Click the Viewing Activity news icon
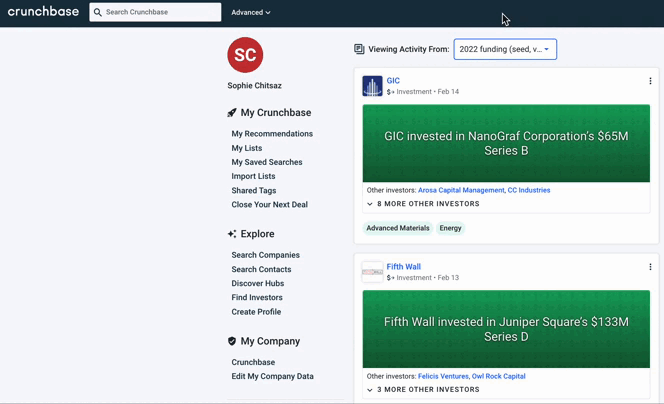 click(x=359, y=49)
